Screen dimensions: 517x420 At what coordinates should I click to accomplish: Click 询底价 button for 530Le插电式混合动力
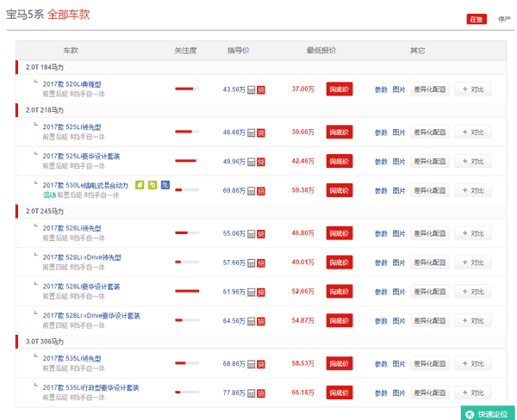339,190
